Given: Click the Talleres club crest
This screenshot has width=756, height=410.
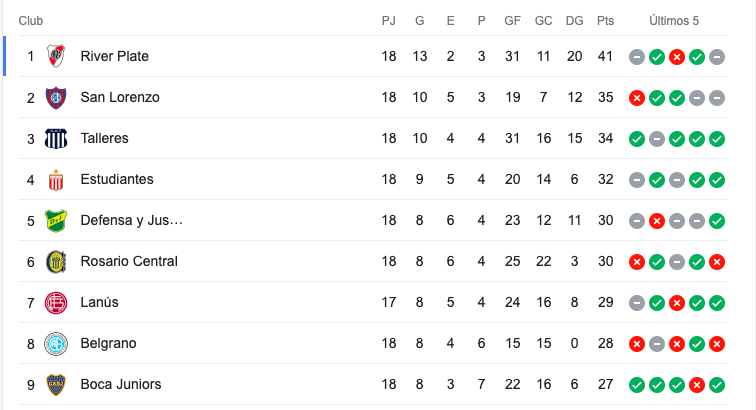Looking at the screenshot, I should click(56, 138).
